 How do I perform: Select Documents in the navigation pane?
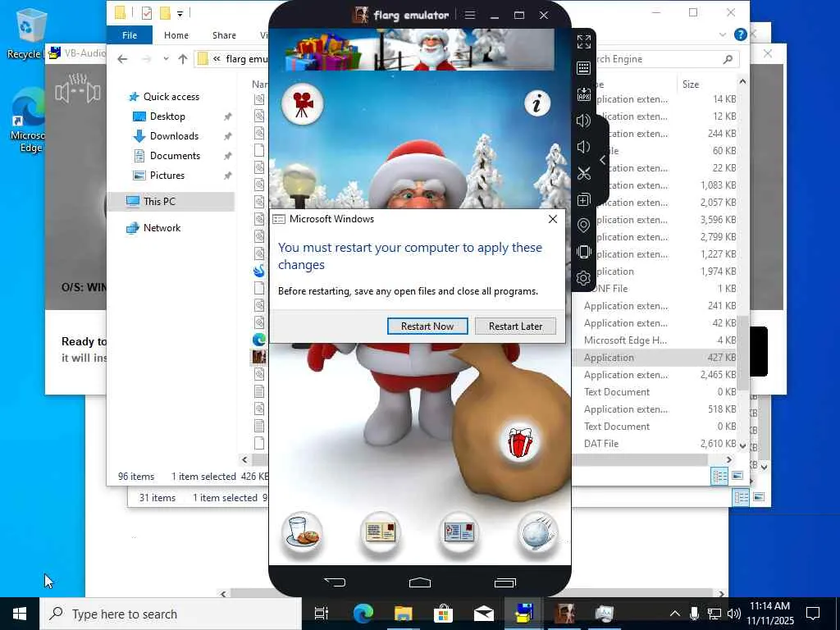pos(175,156)
